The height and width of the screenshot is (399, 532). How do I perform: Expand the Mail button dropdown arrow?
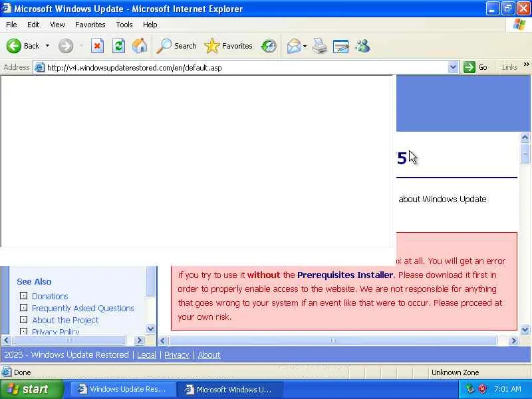[305, 46]
